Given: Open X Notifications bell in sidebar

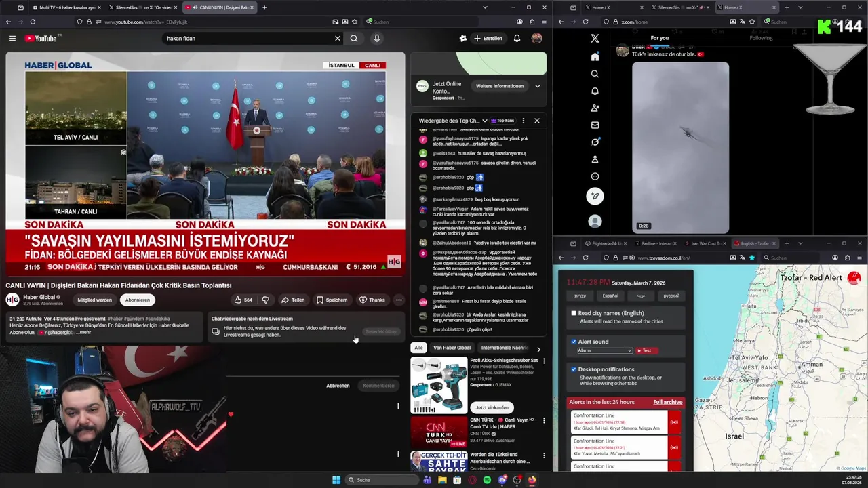Looking at the screenshot, I should tap(595, 91).
